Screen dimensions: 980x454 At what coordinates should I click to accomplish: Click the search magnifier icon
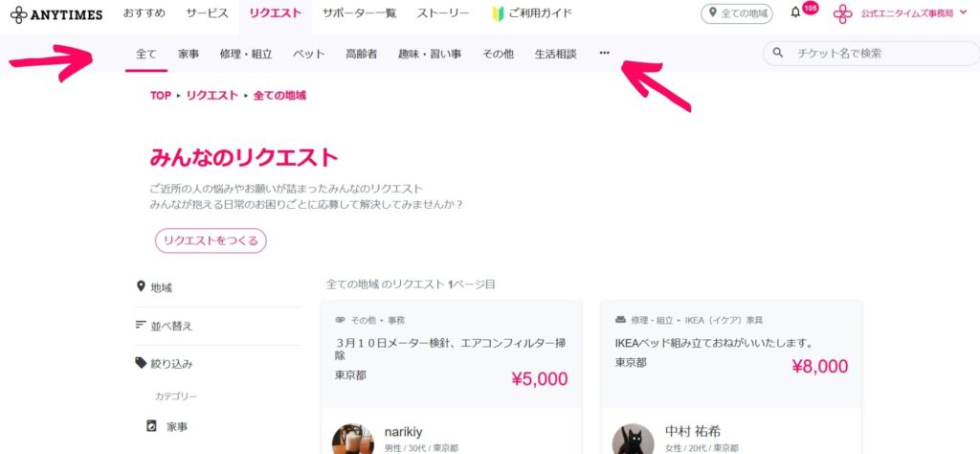778,54
